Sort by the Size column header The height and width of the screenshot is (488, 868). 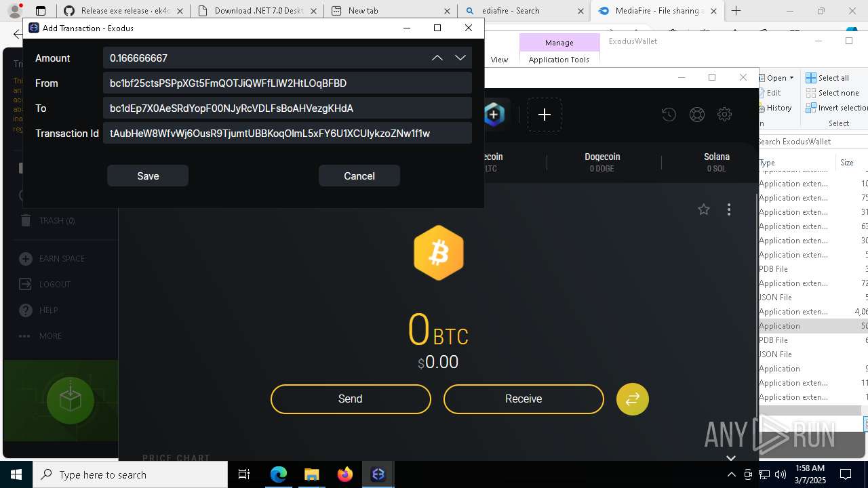coord(848,163)
